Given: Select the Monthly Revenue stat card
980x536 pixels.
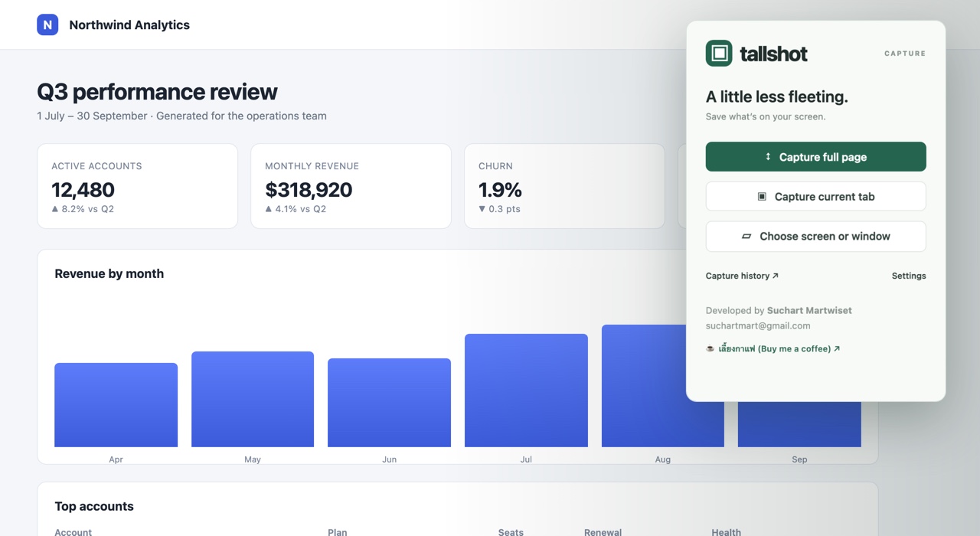Looking at the screenshot, I should point(351,186).
